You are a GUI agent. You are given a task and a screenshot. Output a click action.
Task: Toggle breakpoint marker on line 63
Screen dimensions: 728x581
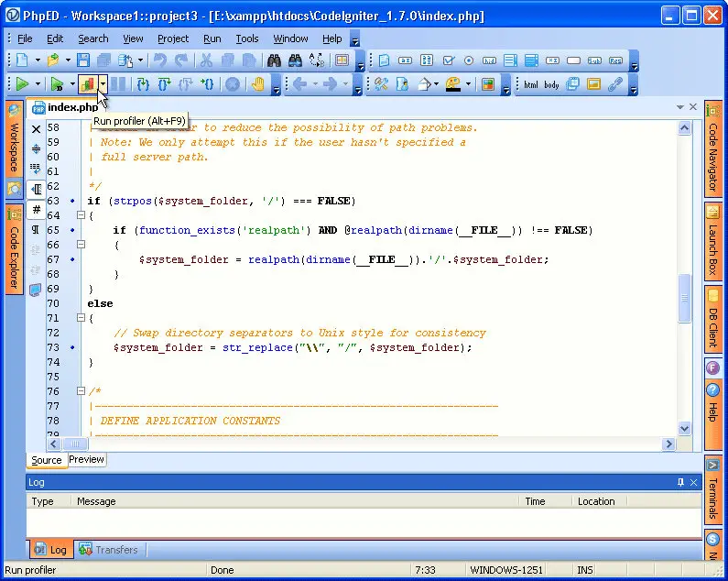(x=72, y=201)
